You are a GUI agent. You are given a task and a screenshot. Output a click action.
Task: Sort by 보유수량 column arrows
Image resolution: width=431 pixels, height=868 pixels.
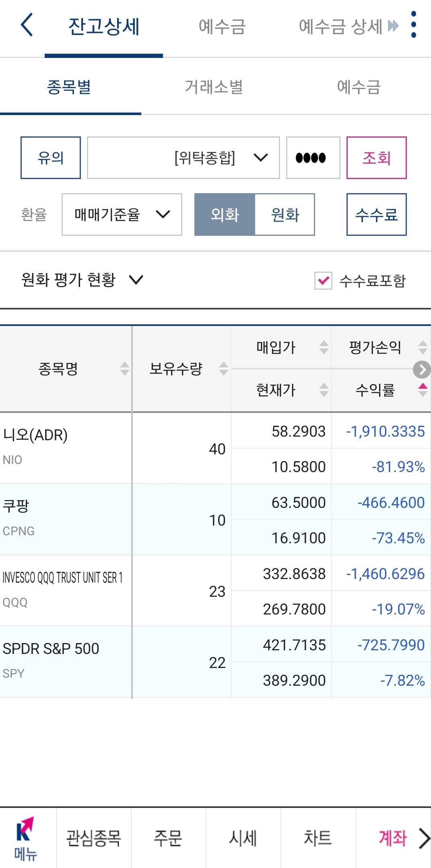click(224, 368)
